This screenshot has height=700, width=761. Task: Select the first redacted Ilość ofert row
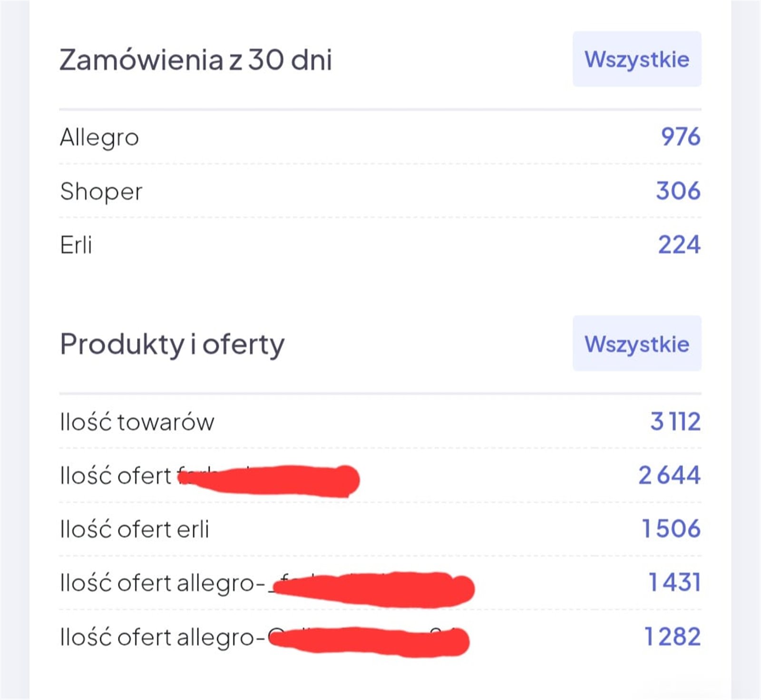(380, 475)
